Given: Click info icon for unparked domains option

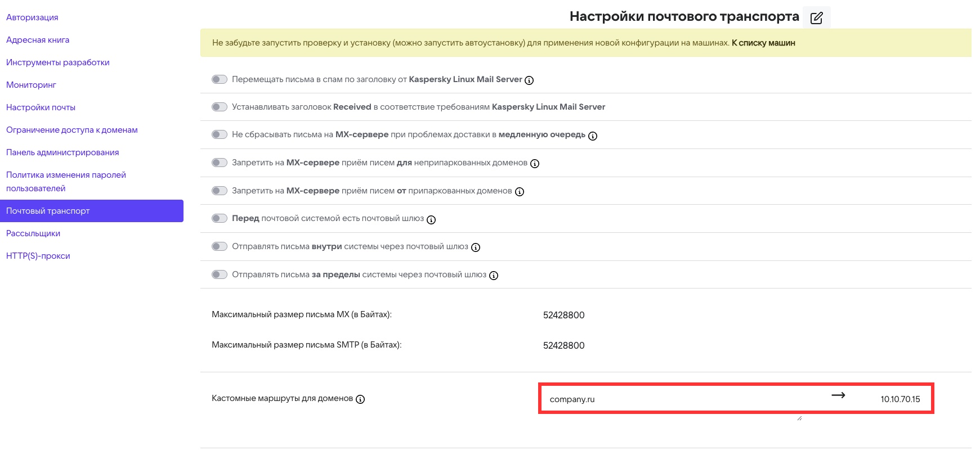Looking at the screenshot, I should pos(535,164).
